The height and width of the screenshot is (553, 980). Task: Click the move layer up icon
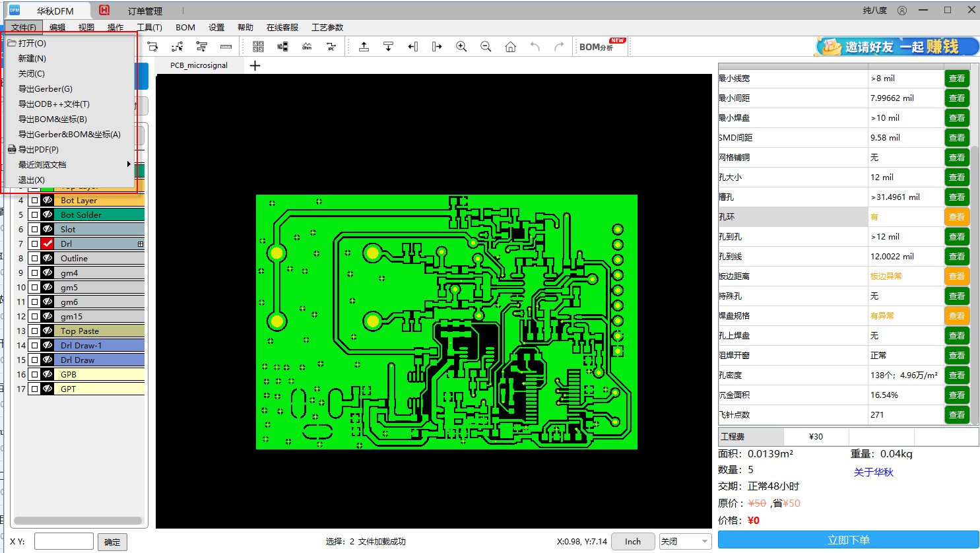click(x=364, y=46)
